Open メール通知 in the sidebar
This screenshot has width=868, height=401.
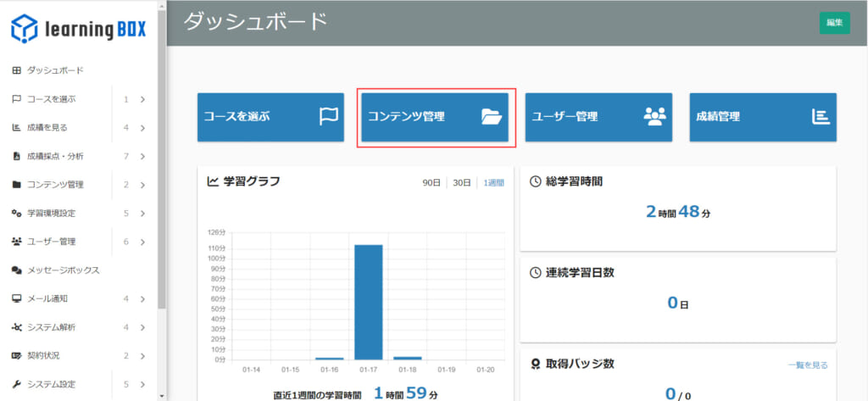pyautogui.click(x=47, y=298)
